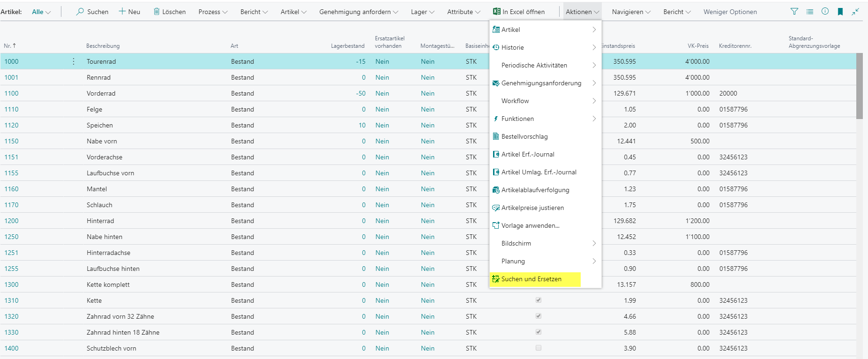Open row options for Tourenrad

coord(74,61)
